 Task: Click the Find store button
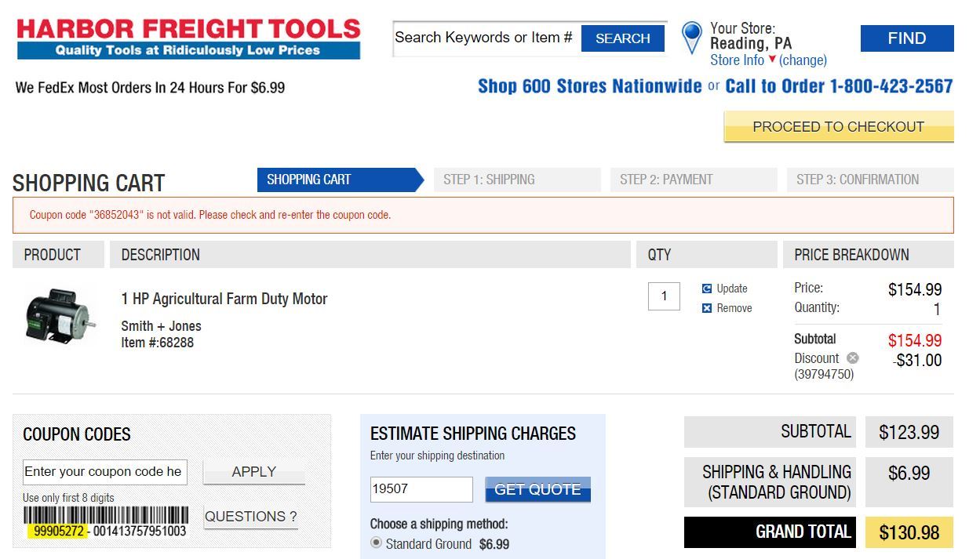pyautogui.click(x=907, y=38)
